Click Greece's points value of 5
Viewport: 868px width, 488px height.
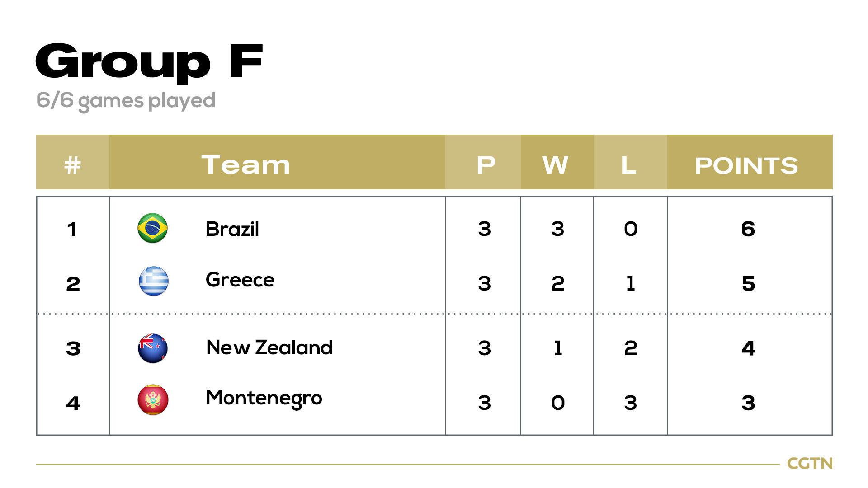click(x=749, y=283)
